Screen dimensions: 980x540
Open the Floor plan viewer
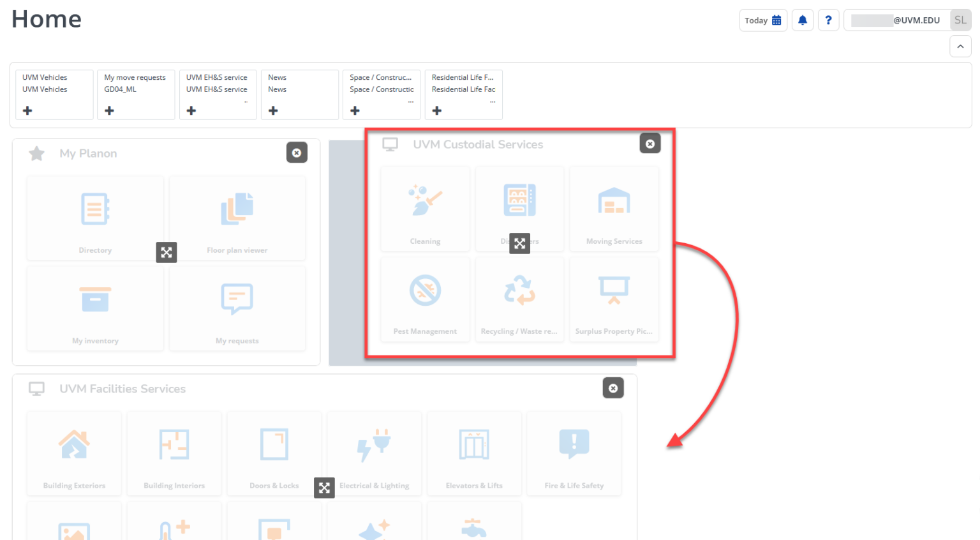[237, 218]
